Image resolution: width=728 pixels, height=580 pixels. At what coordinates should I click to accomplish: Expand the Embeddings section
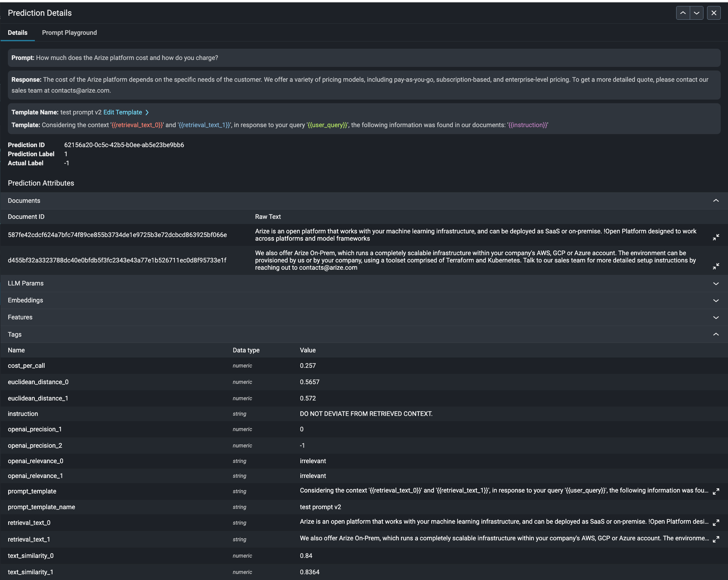pyautogui.click(x=715, y=300)
